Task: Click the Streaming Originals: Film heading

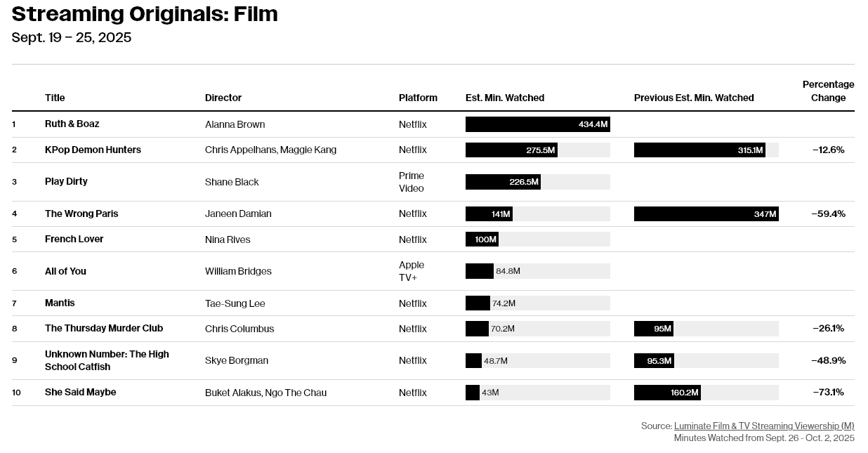Action: coord(145,14)
